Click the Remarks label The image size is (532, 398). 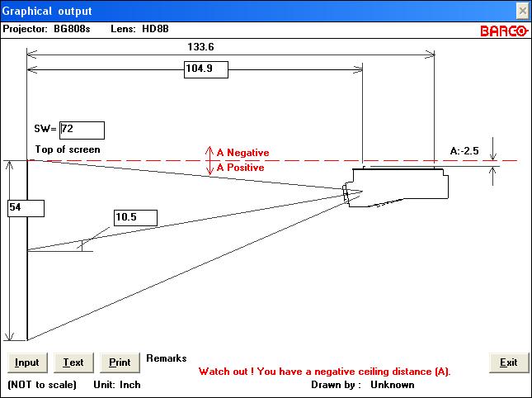167,358
